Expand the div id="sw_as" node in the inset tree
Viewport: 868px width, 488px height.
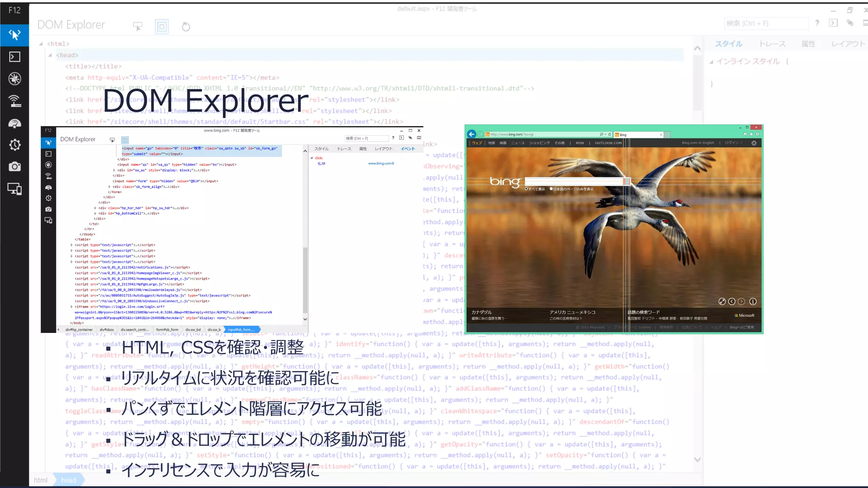pos(114,170)
